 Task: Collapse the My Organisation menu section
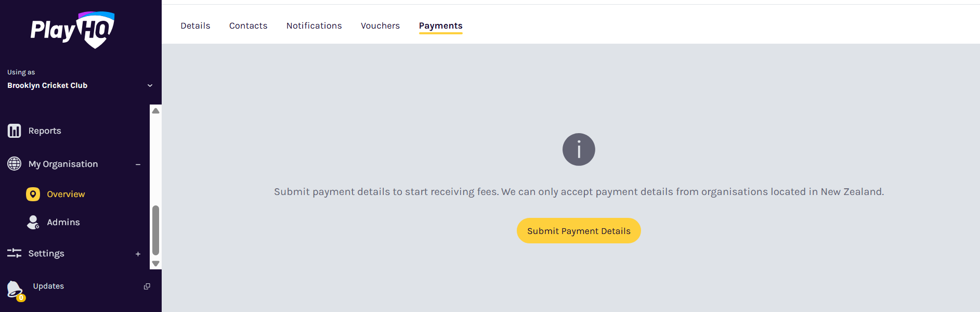point(138,164)
